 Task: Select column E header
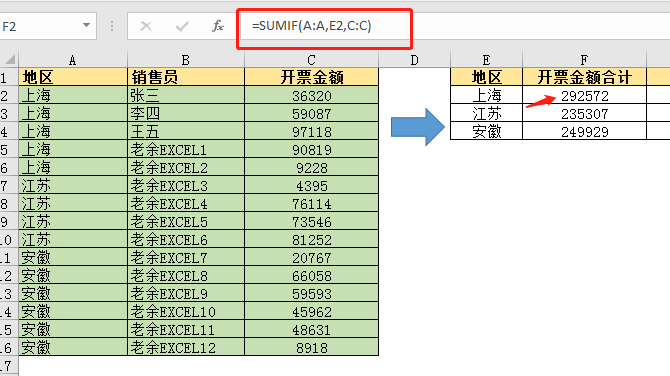[x=486, y=60]
